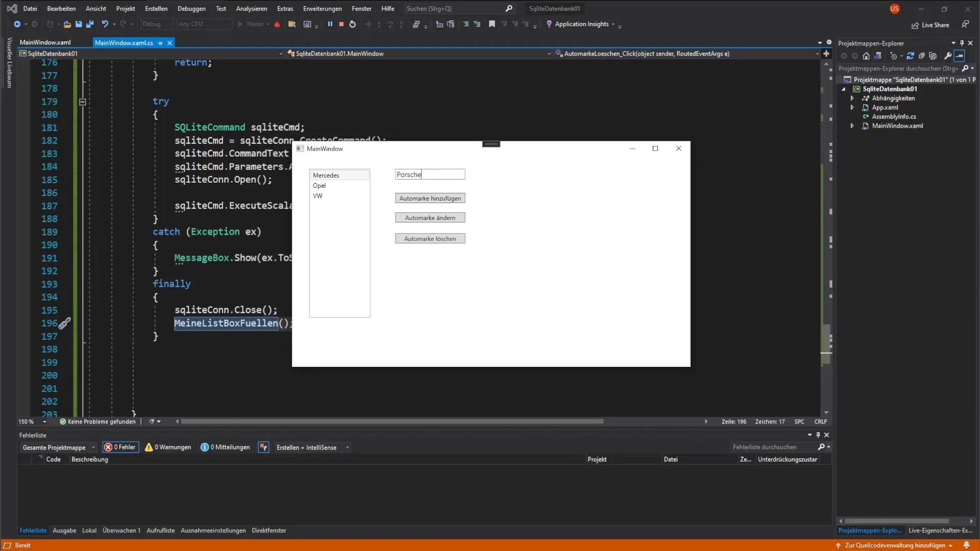
Task: Open the Erstellen + IntelliSense dropdown
Action: (312, 447)
